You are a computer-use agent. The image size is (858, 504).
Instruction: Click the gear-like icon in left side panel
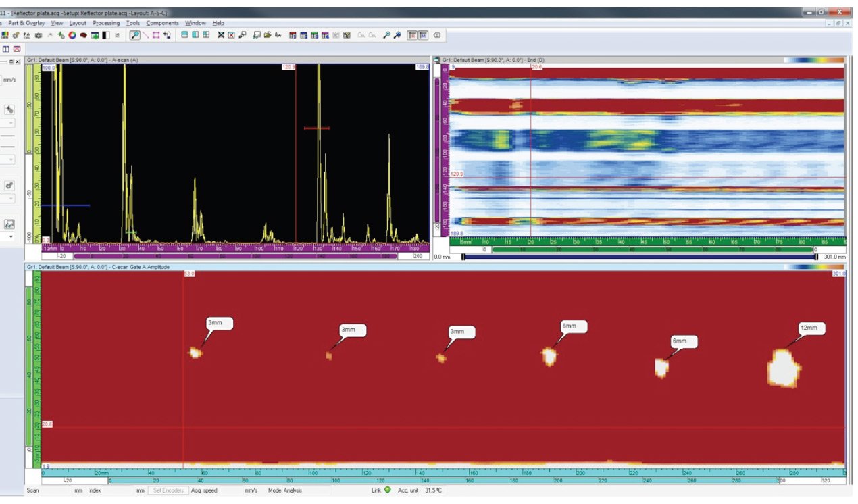[x=9, y=185]
